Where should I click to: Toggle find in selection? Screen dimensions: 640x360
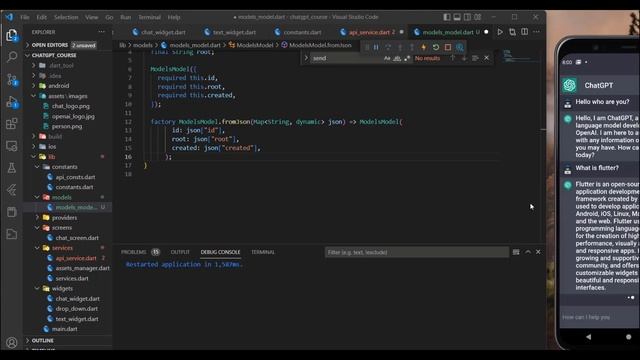pyautogui.click(x=475, y=58)
